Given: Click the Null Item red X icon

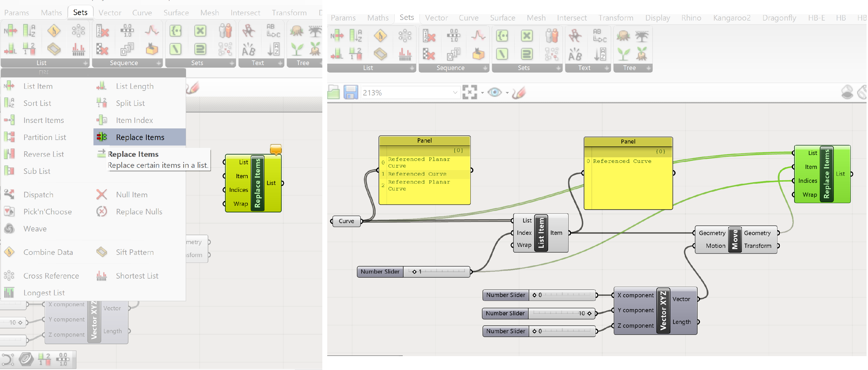Looking at the screenshot, I should click(102, 194).
